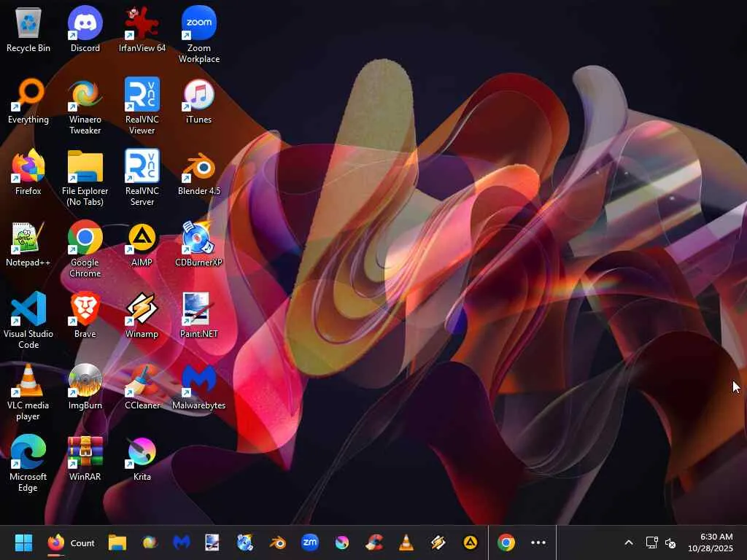The width and height of the screenshot is (747, 560).
Task: Open the clock showing 6:30 AM 10/28/2025
Action: (x=711, y=542)
